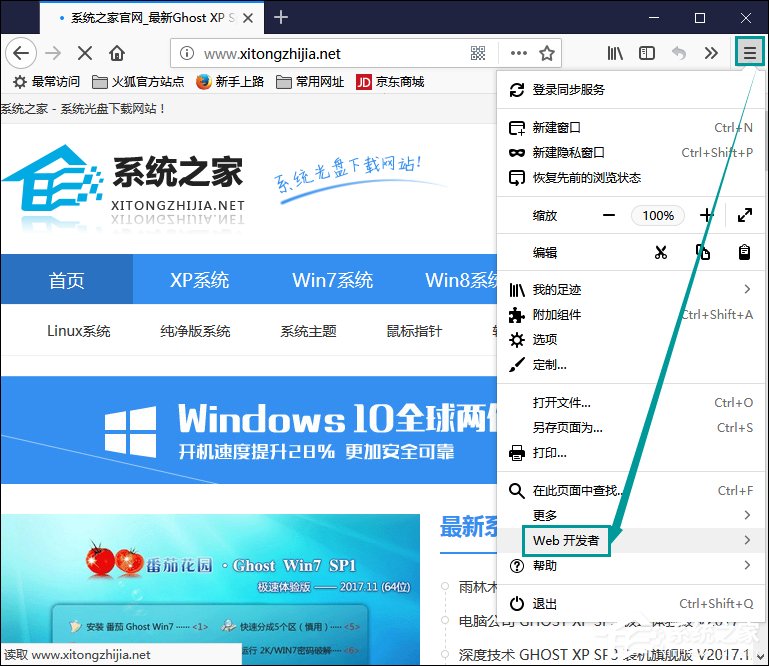This screenshot has width=769, height=666.
Task: Click the QR code icon in address bar
Action: pos(478,54)
